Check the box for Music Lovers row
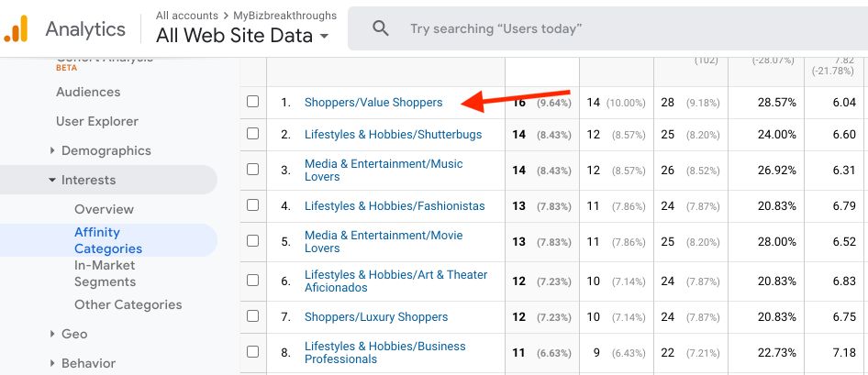The height and width of the screenshot is (375, 868). tap(252, 170)
